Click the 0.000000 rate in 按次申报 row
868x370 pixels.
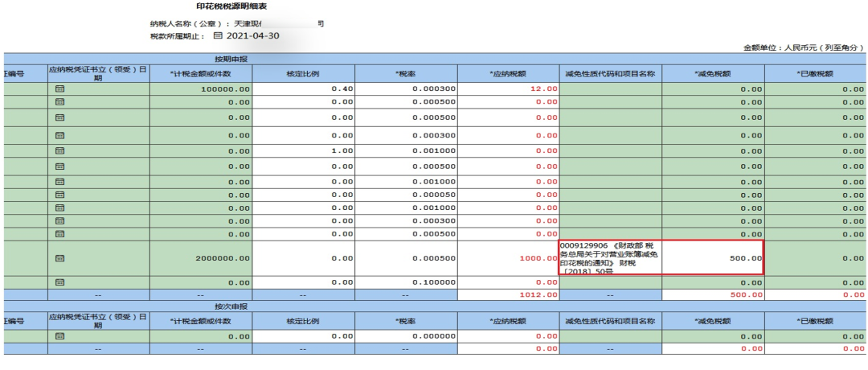coord(407,336)
